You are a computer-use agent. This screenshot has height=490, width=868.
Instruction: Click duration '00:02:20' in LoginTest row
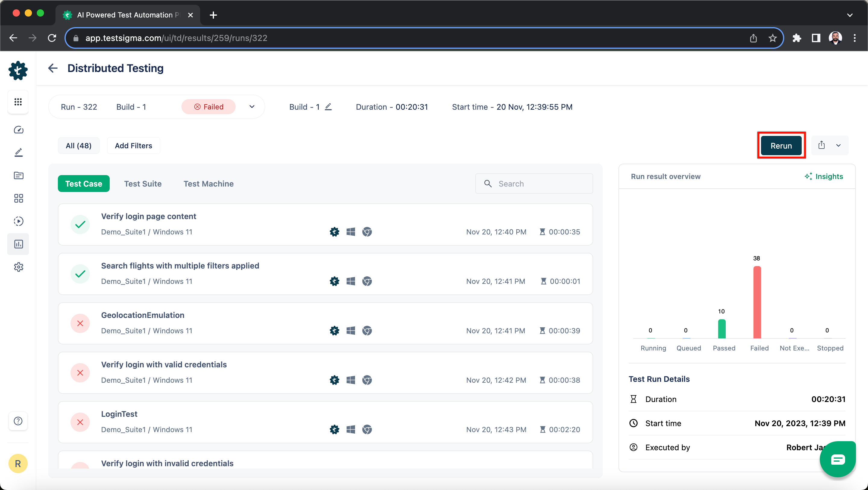(565, 429)
